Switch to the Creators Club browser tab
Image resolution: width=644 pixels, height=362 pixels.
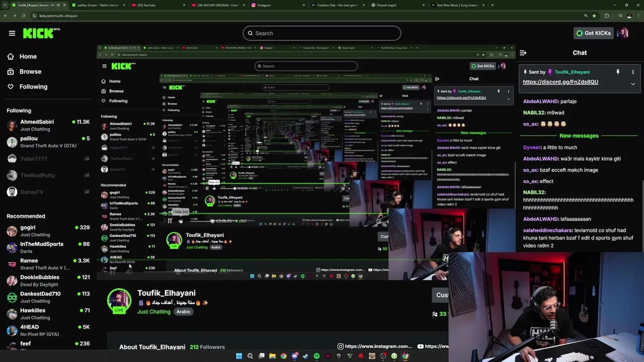(338, 5)
